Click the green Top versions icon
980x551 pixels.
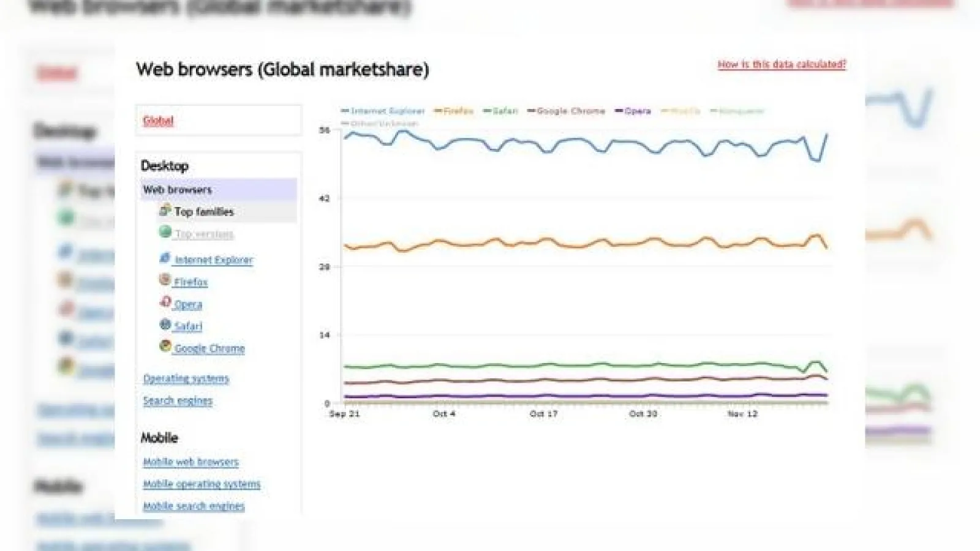click(x=165, y=232)
